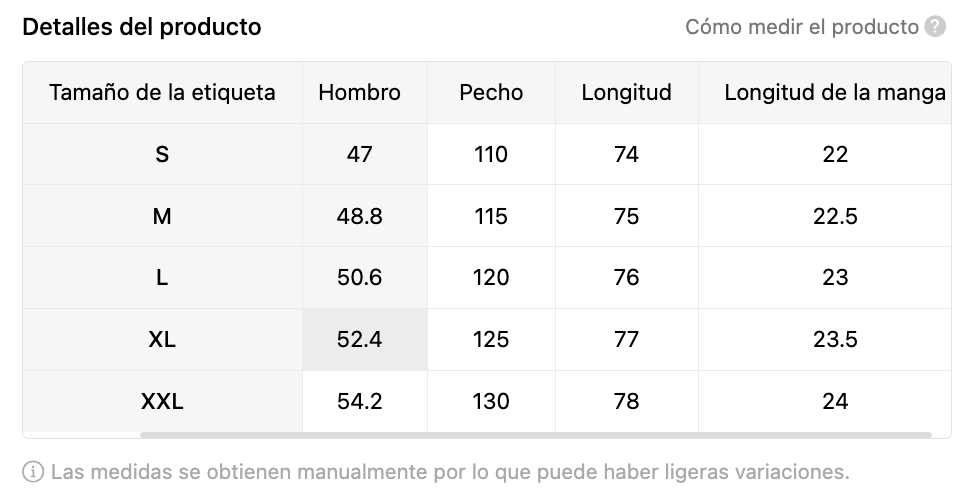Click the 54.2 shoulder value cell
960x504 pixels.
(360, 402)
